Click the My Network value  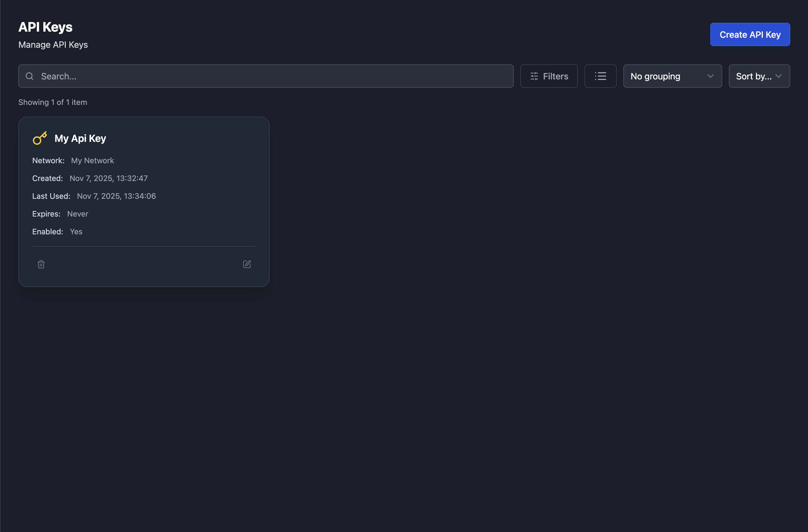92,160
